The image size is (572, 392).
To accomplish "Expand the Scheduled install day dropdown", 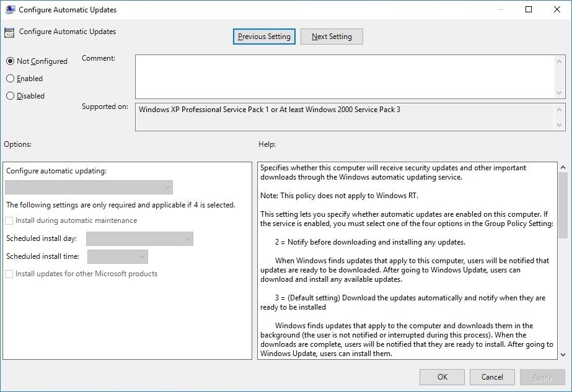I will pyautogui.click(x=139, y=238).
